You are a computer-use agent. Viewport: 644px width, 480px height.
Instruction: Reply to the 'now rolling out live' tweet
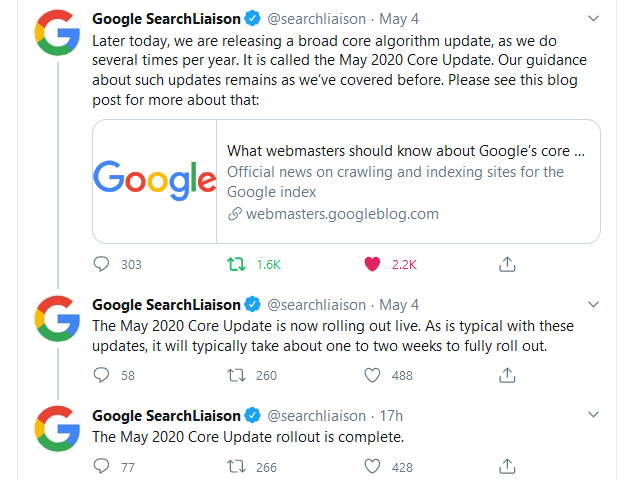(101, 375)
